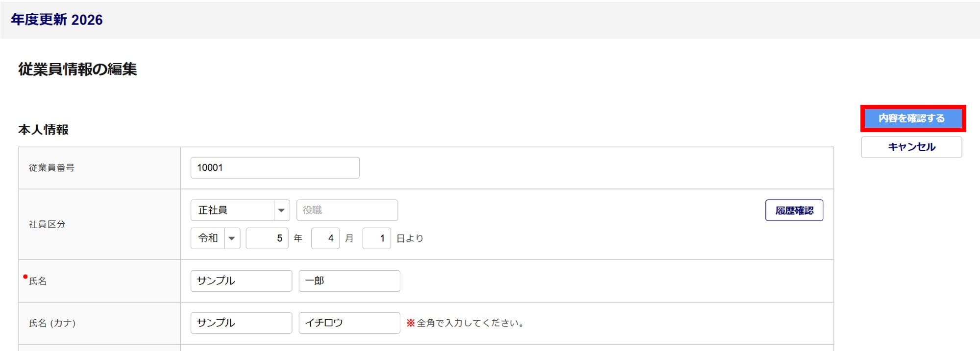Open 履歴確認 for employee classification
The height and width of the screenshot is (351, 980).
(794, 211)
